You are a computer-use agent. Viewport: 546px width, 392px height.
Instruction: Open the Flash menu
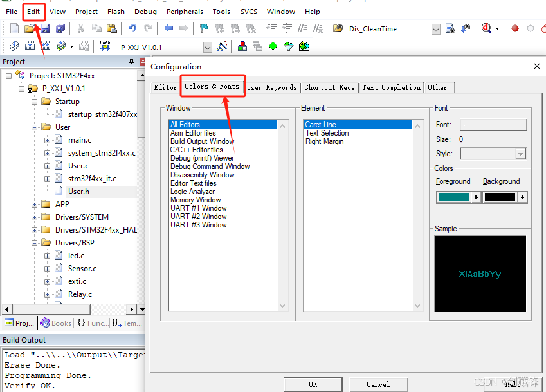pos(116,12)
